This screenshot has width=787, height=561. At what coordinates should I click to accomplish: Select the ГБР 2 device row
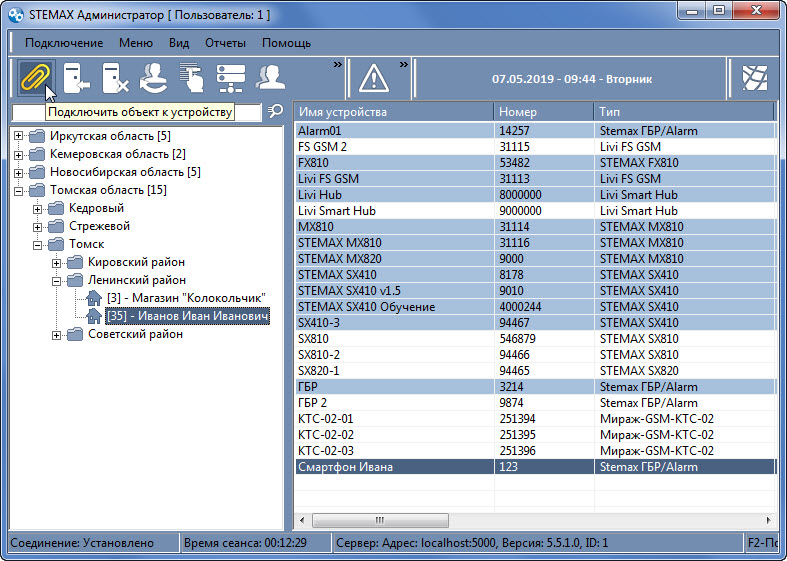click(535, 403)
